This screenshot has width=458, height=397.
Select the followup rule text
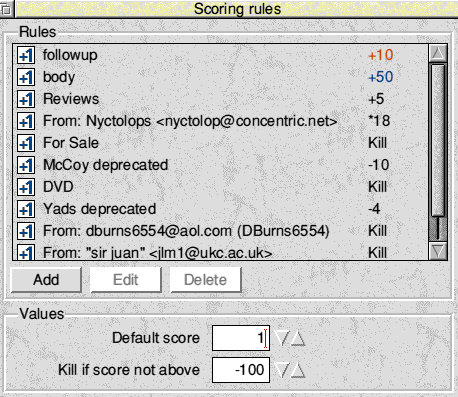(70, 55)
